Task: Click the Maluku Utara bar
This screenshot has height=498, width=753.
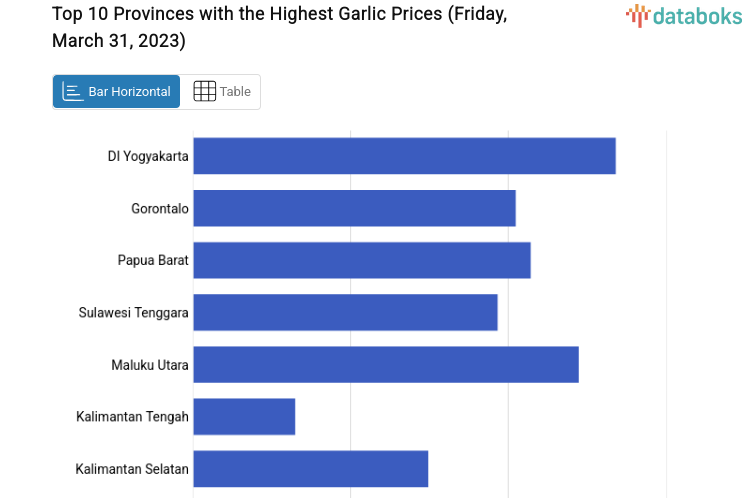Action: click(x=385, y=364)
